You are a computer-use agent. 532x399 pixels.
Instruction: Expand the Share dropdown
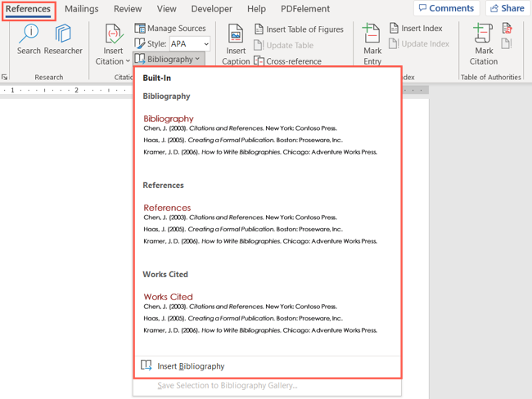tap(507, 8)
